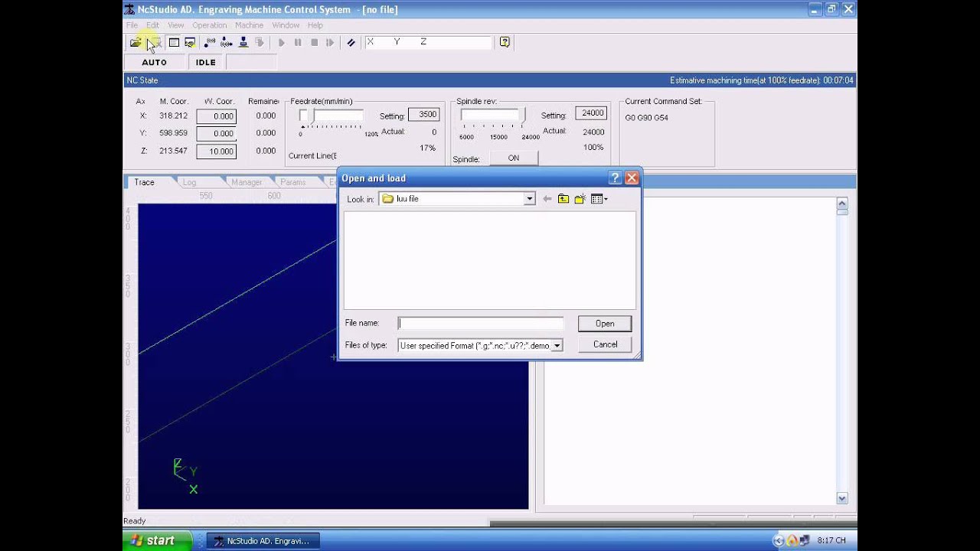This screenshot has width=980, height=551.
Task: Expand the Look in folder dropdown
Action: [529, 199]
